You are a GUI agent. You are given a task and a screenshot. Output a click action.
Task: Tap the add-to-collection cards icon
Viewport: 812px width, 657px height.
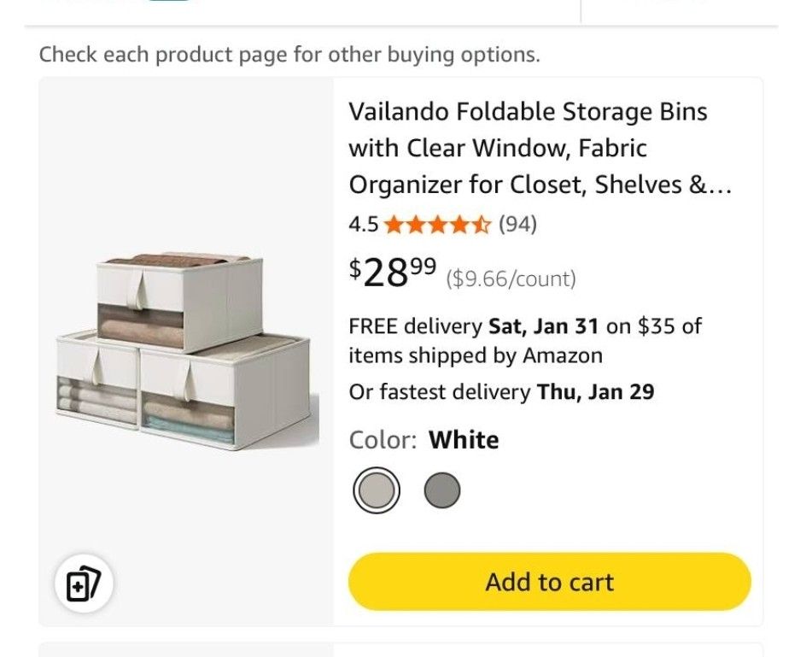pyautogui.click(x=84, y=584)
